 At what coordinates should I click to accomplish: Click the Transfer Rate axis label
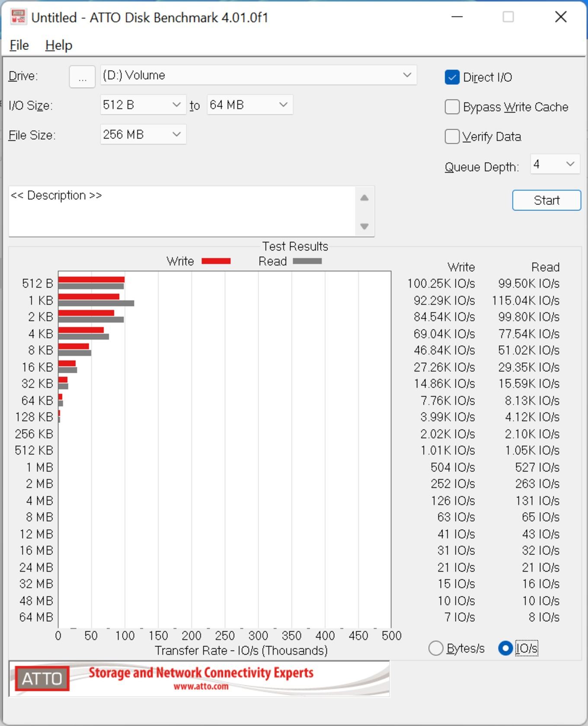(241, 651)
